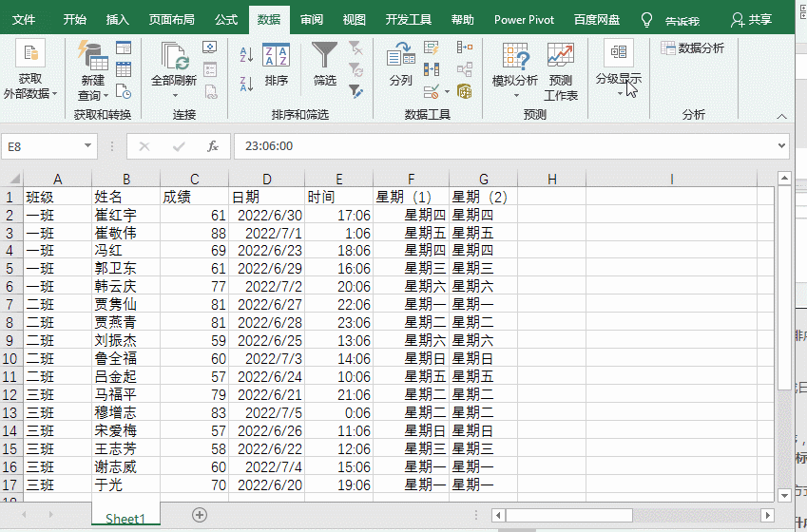Sort ascending with A-Z icon
This screenshot has width=807, height=532.
pos(246,54)
